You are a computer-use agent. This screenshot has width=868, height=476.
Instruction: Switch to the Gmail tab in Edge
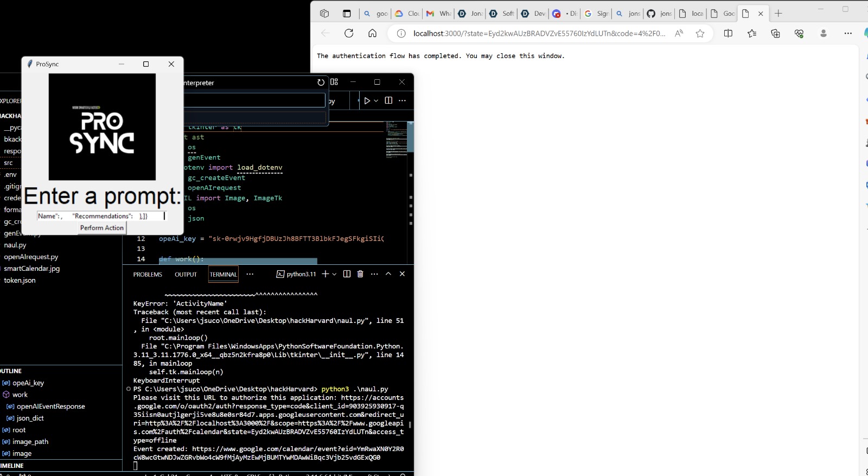point(438,14)
